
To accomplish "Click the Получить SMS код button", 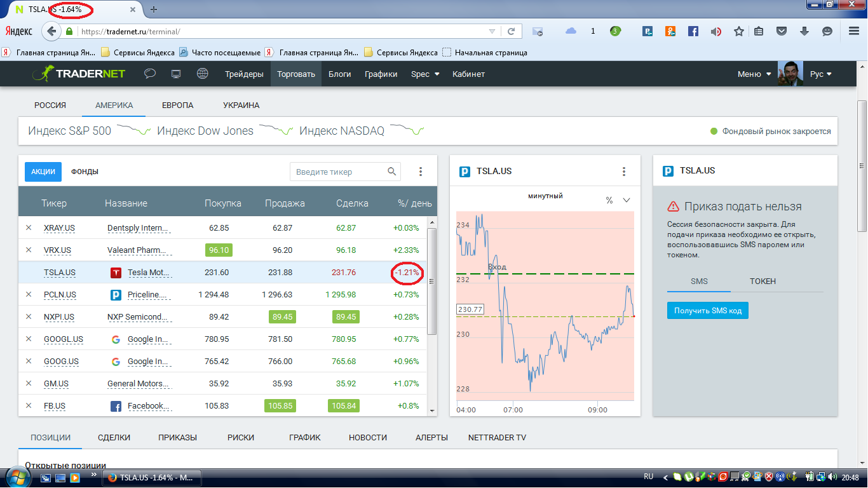I will click(708, 310).
